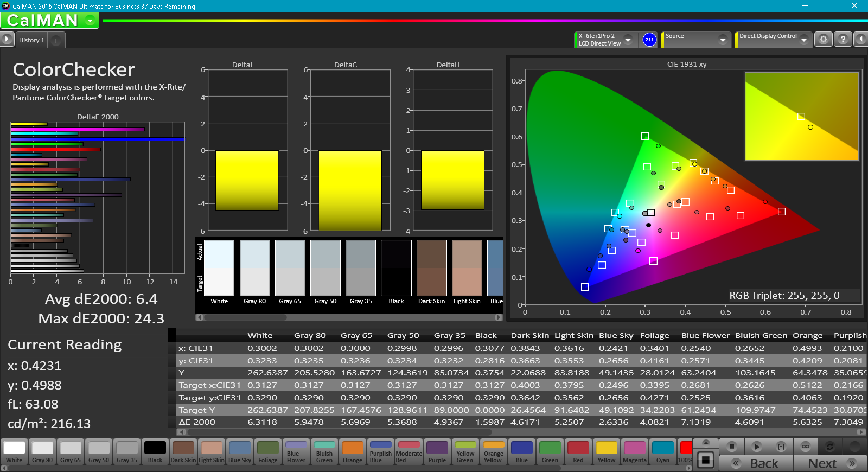Screen dimensions: 868x472
Task: Click the Light Skin actual/target swatch
Action: click(467, 267)
